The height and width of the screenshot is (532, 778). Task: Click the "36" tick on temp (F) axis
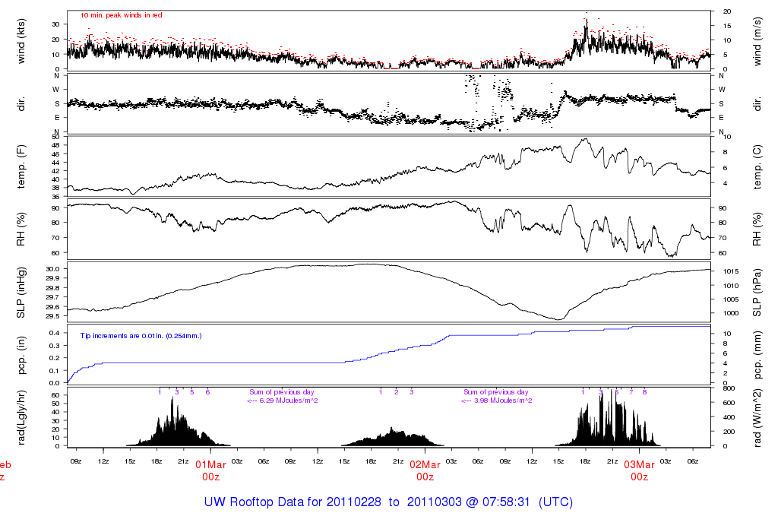55,197
